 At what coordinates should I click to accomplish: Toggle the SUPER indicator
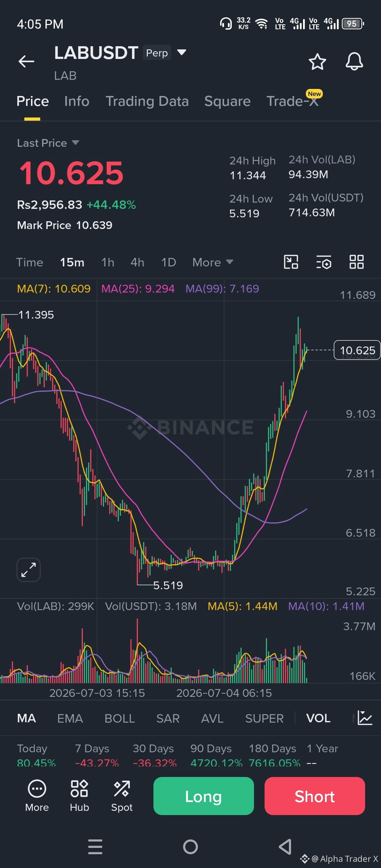click(264, 718)
